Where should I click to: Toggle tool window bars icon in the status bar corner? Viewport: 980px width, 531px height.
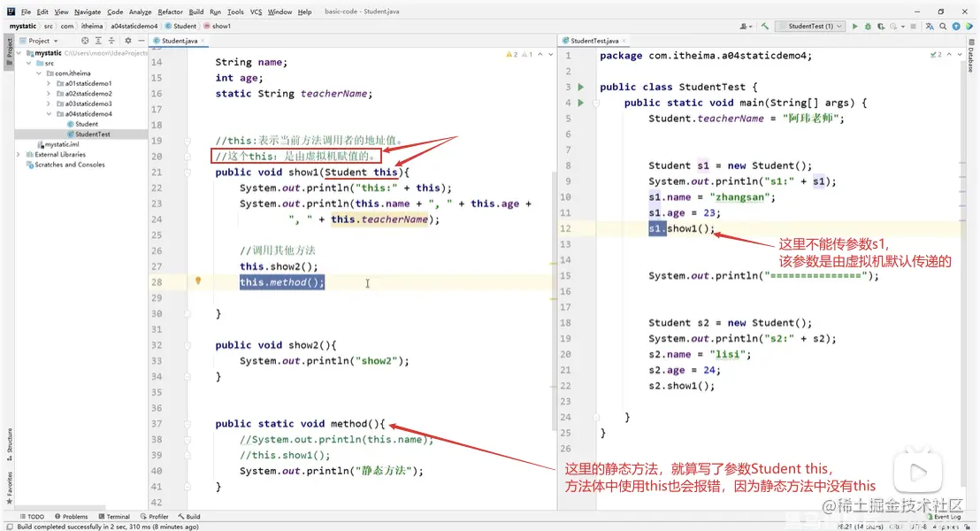9,527
